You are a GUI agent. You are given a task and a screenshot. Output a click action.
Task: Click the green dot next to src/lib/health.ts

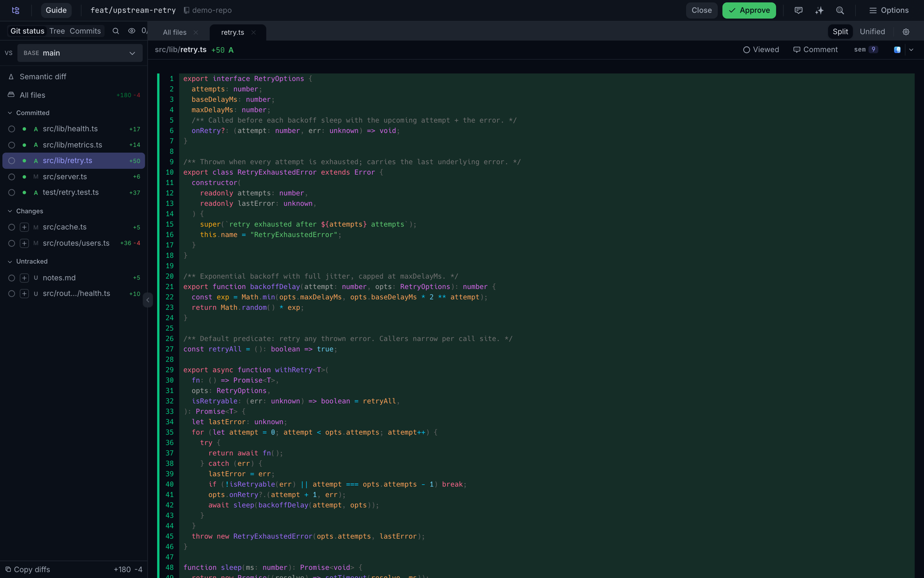(x=24, y=129)
